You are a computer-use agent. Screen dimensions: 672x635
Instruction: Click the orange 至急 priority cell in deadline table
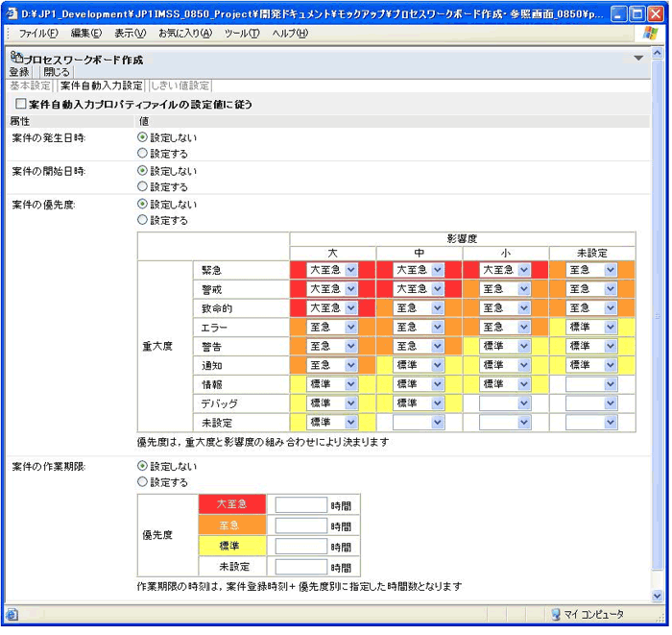[233, 526]
